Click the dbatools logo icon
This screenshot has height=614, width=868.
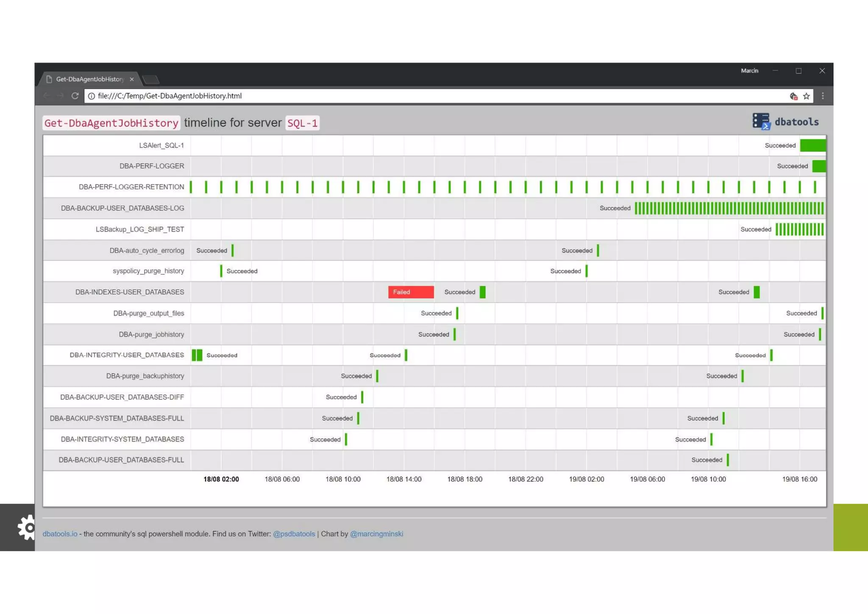point(761,121)
